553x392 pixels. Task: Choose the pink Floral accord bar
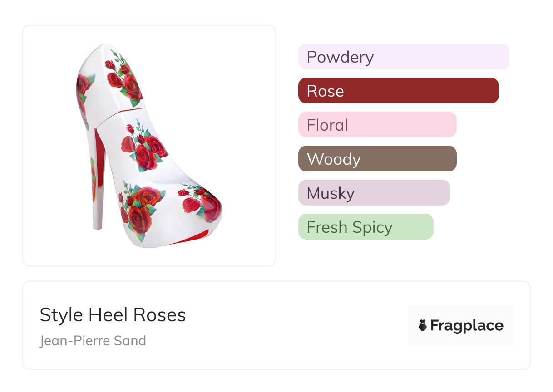[377, 125]
